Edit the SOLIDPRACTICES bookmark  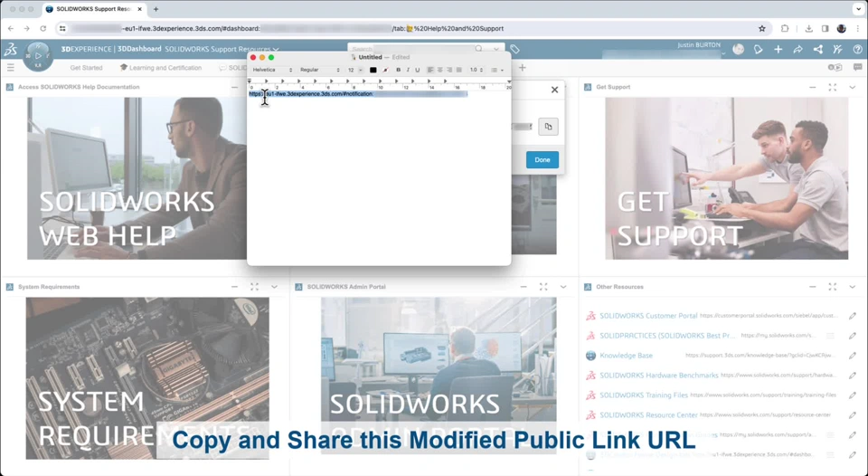tap(853, 336)
